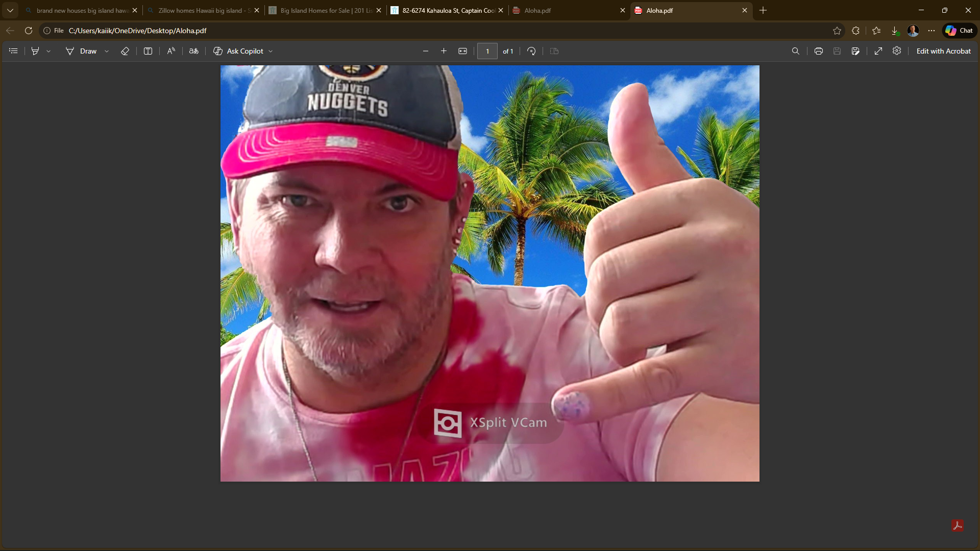Expand the Draw options dropdown arrow
This screenshot has width=980, height=551.
point(107,51)
